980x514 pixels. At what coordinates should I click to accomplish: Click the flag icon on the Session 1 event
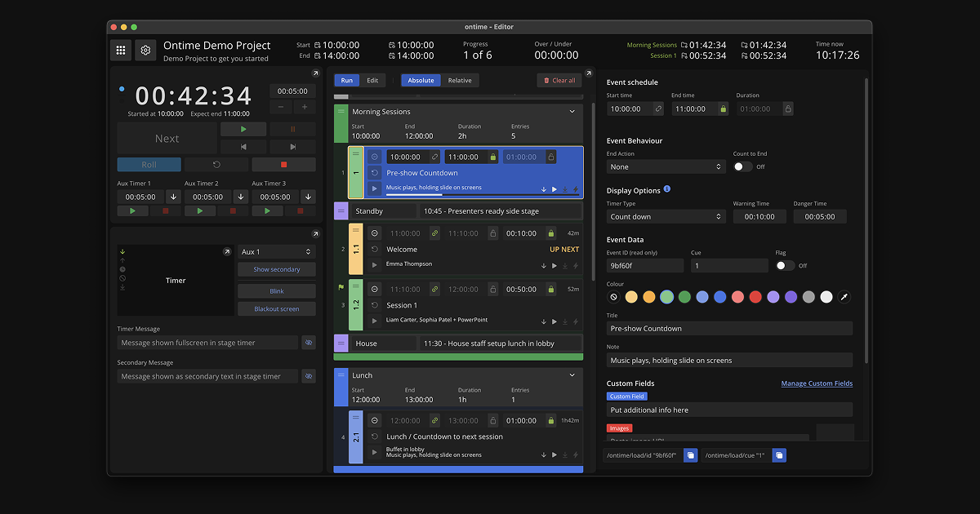pyautogui.click(x=342, y=288)
